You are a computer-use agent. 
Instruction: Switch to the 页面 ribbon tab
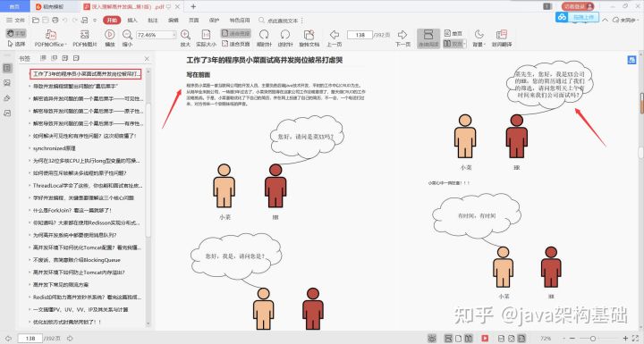(x=194, y=21)
